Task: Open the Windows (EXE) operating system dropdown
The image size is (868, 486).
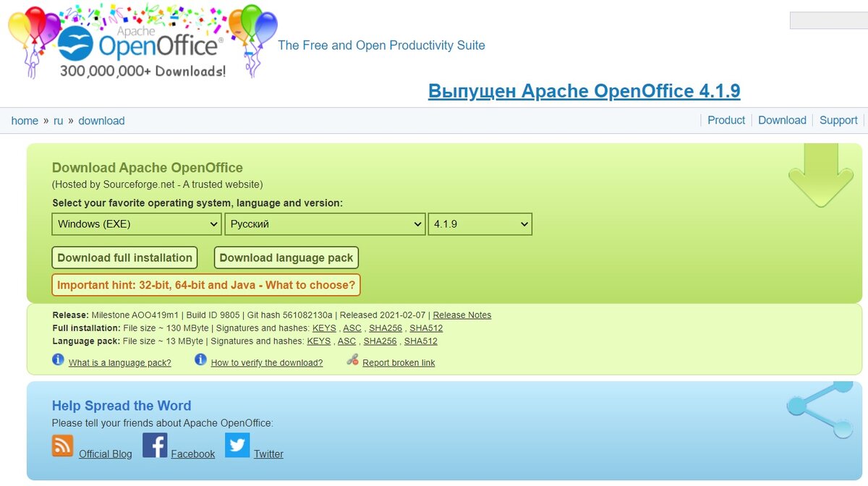Action: tap(137, 224)
